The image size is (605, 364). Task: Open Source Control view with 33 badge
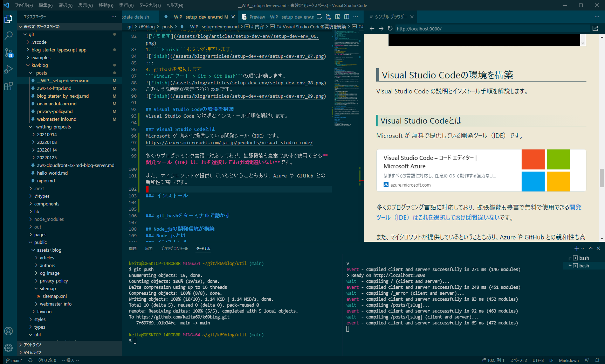pyautogui.click(x=8, y=52)
